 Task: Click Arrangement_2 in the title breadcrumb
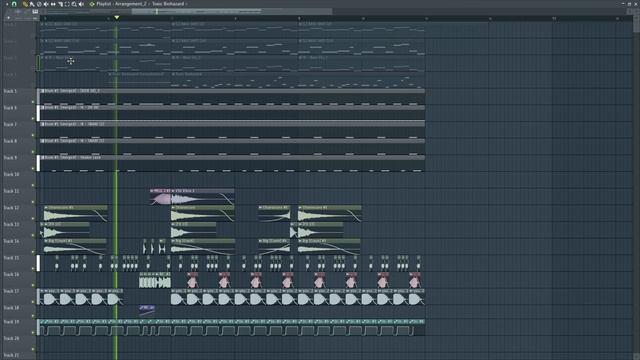point(131,4)
